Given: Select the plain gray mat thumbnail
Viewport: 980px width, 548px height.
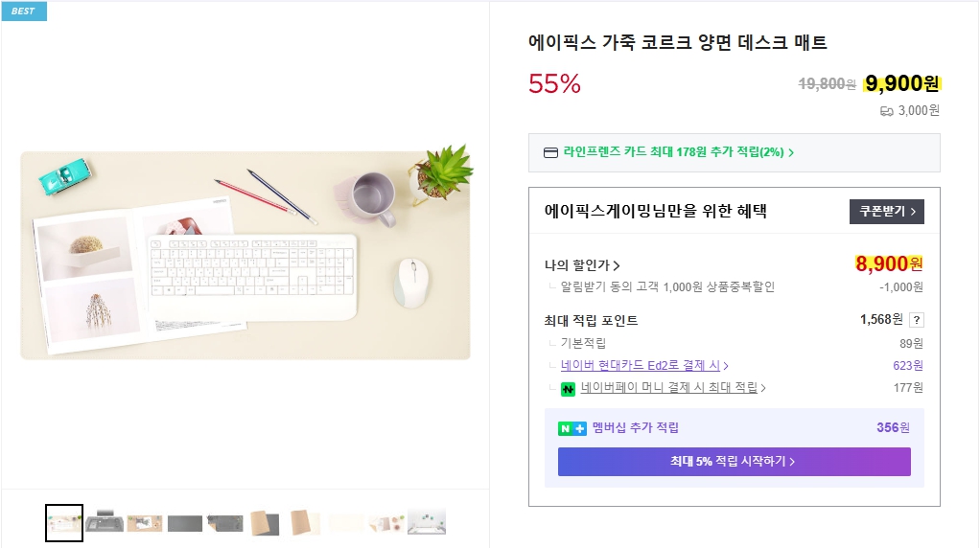Looking at the screenshot, I should click(185, 522).
